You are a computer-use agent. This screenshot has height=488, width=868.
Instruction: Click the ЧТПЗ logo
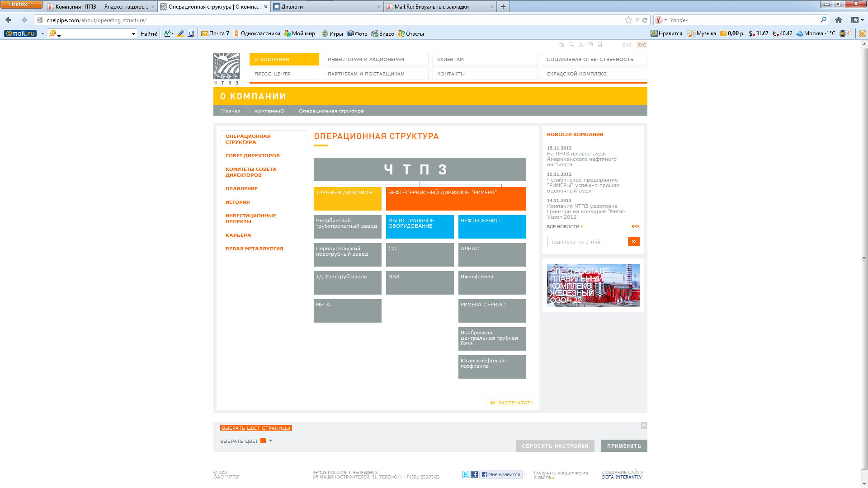pos(226,69)
